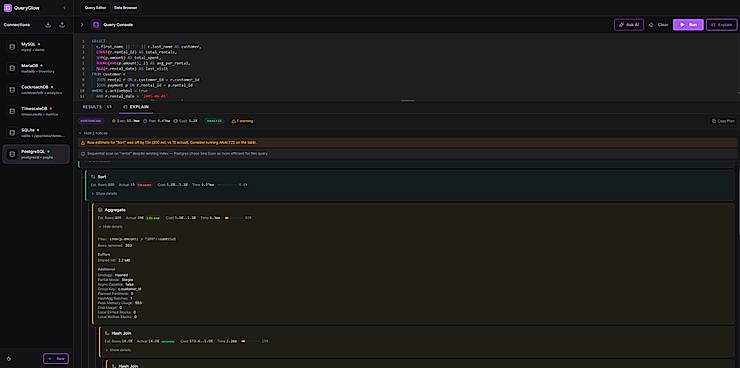Click the Aggregate node icon
740x368 pixels.
[100, 209]
